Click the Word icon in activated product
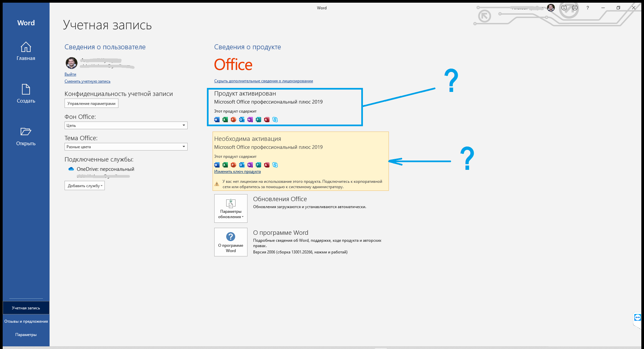The height and width of the screenshot is (349, 644). coord(217,120)
